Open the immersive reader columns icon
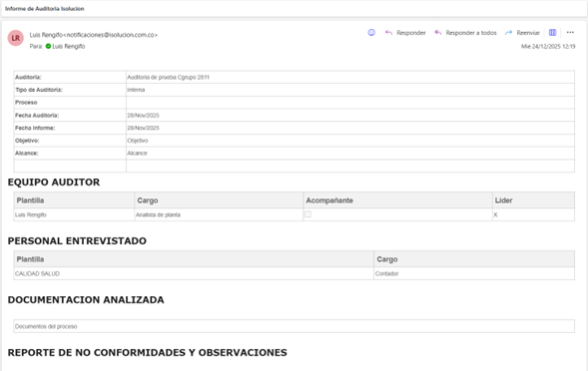This screenshot has width=588, height=371. [x=552, y=33]
